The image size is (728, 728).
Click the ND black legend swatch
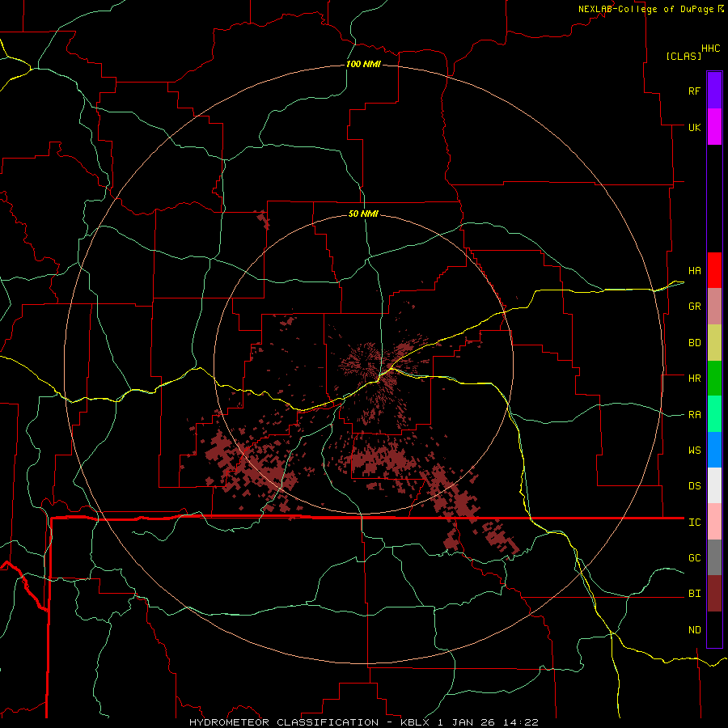coord(714,629)
